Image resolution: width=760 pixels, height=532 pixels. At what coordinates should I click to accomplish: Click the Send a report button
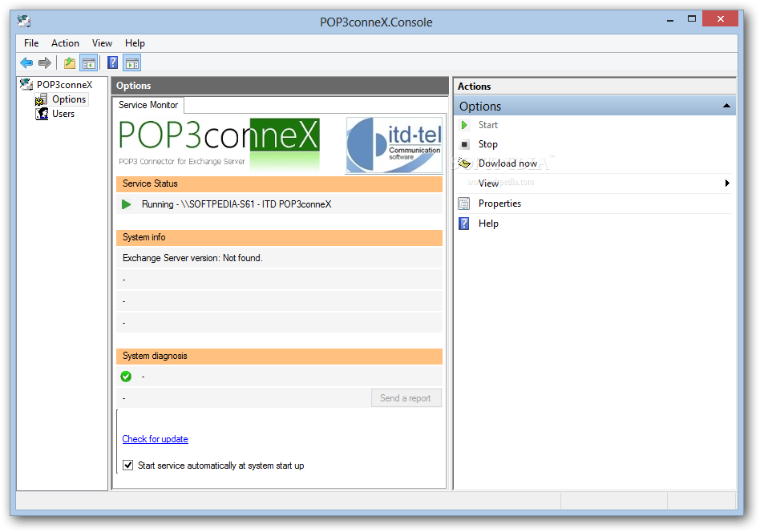tap(406, 397)
